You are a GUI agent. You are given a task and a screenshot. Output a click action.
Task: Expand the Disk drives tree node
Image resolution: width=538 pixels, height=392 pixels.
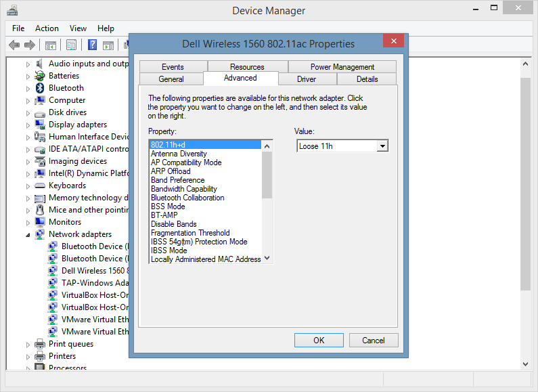tap(28, 113)
